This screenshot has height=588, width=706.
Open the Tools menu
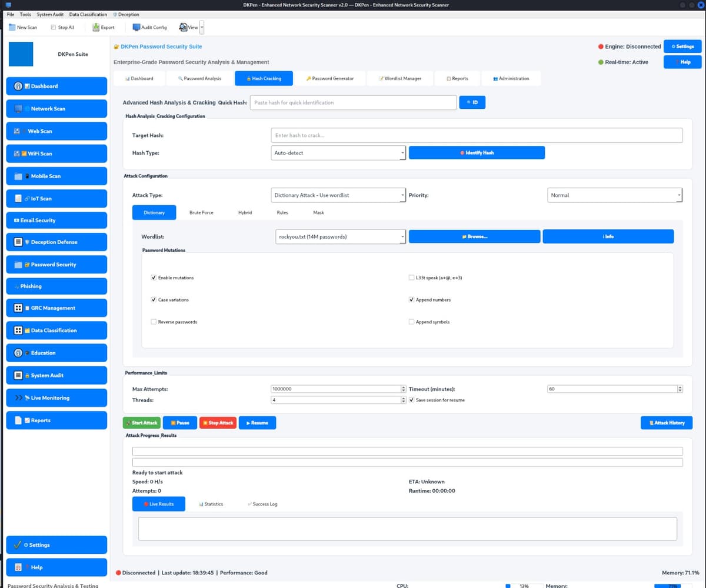click(x=25, y=14)
